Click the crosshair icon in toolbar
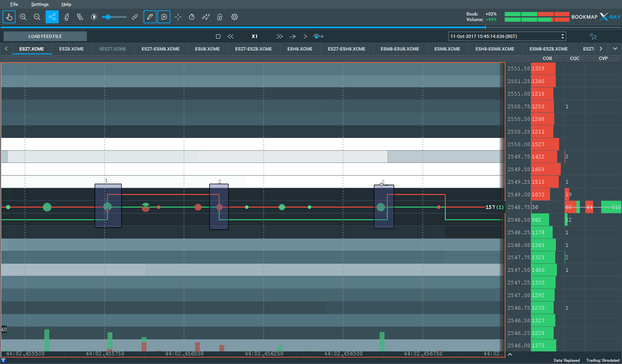Viewport: 622px width, 364px height. coord(178,17)
